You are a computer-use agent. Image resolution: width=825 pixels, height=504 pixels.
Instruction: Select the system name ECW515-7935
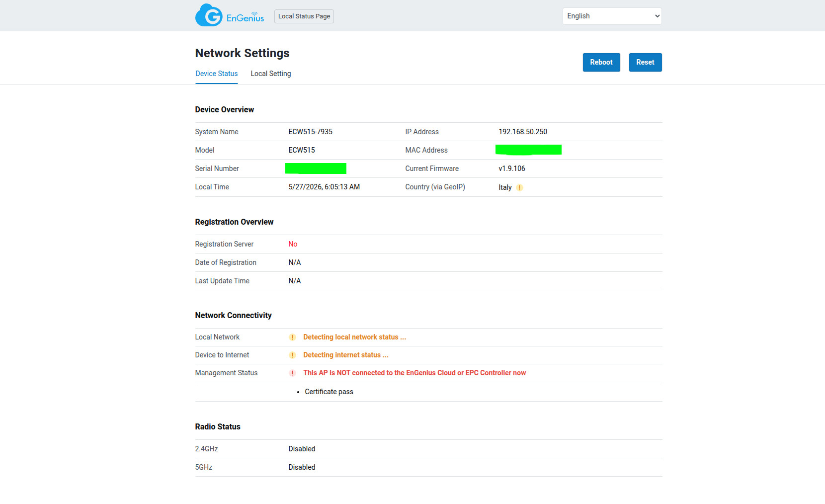click(x=311, y=132)
